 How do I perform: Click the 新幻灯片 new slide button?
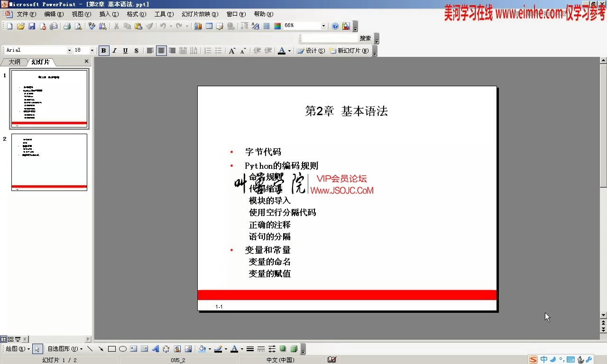click(x=351, y=50)
